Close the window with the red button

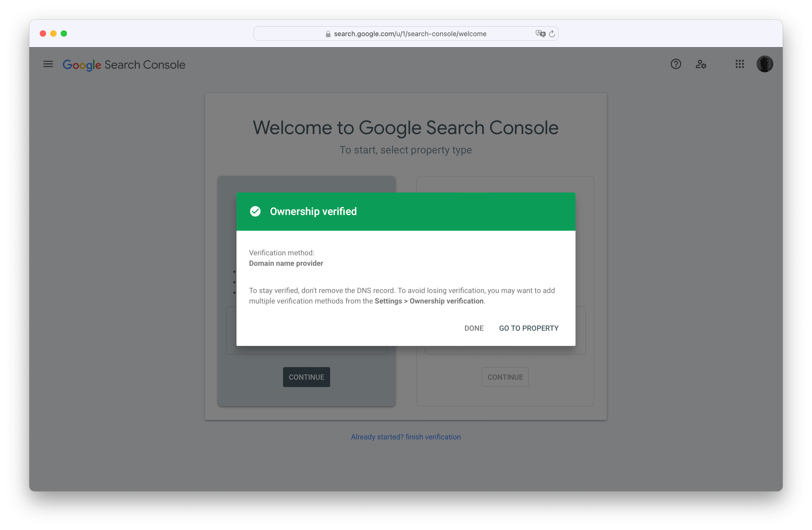pyautogui.click(x=43, y=34)
